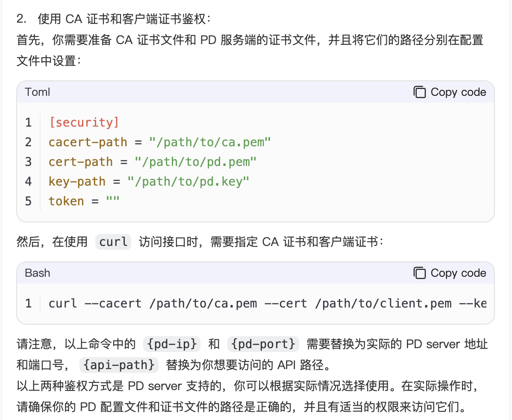Place cursor on the cacert-path key
Viewport: 512px width, 420px height.
[x=88, y=142]
